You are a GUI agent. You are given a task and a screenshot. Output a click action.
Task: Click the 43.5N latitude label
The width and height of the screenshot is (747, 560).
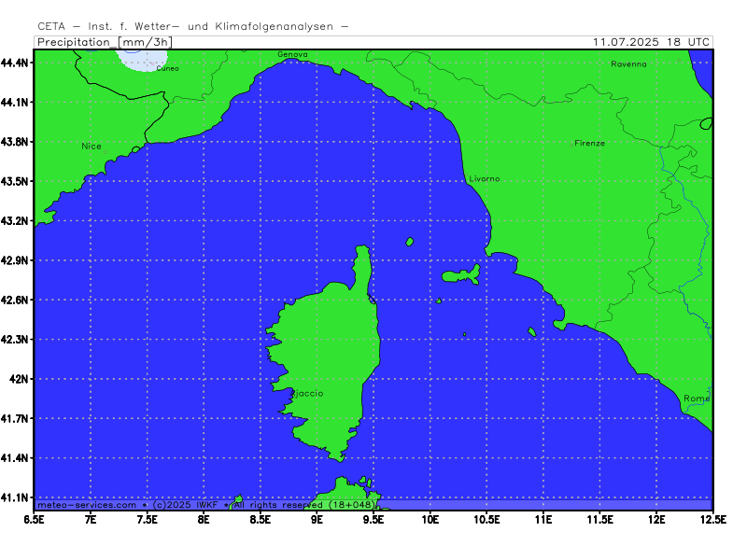point(16,181)
